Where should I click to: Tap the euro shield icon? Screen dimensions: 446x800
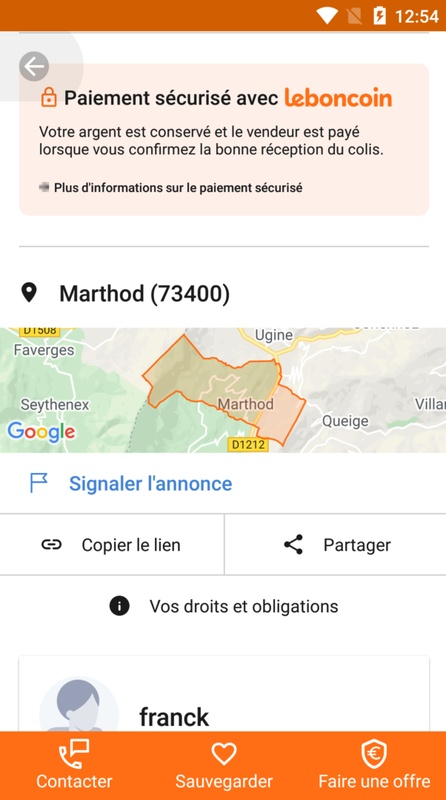tap(374, 755)
